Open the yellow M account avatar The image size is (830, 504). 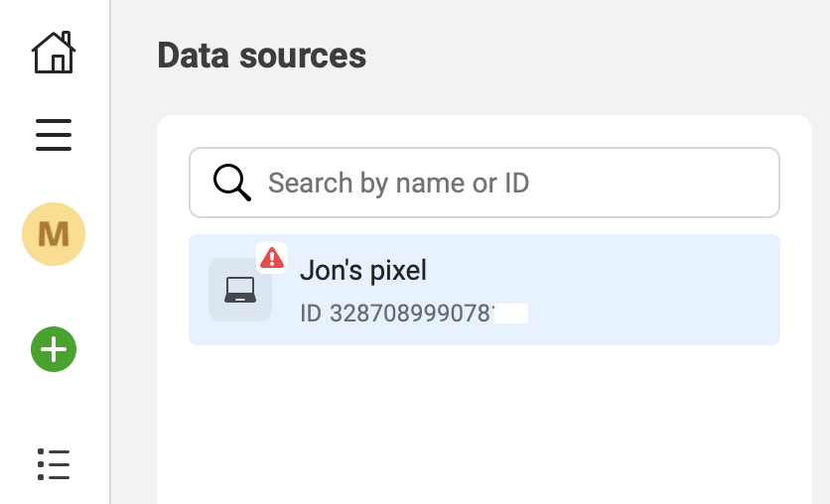[x=54, y=234]
